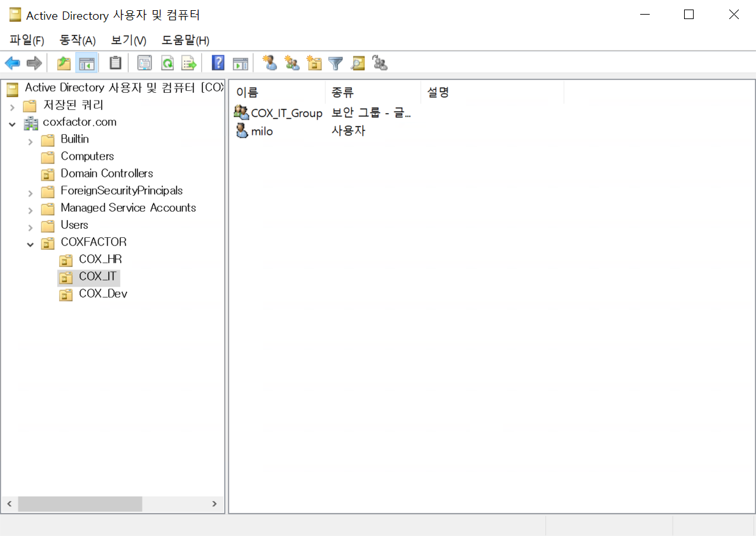Screen dimensions: 756x536
Task: Click the 보안 그룹 type cell
Action: click(x=371, y=113)
